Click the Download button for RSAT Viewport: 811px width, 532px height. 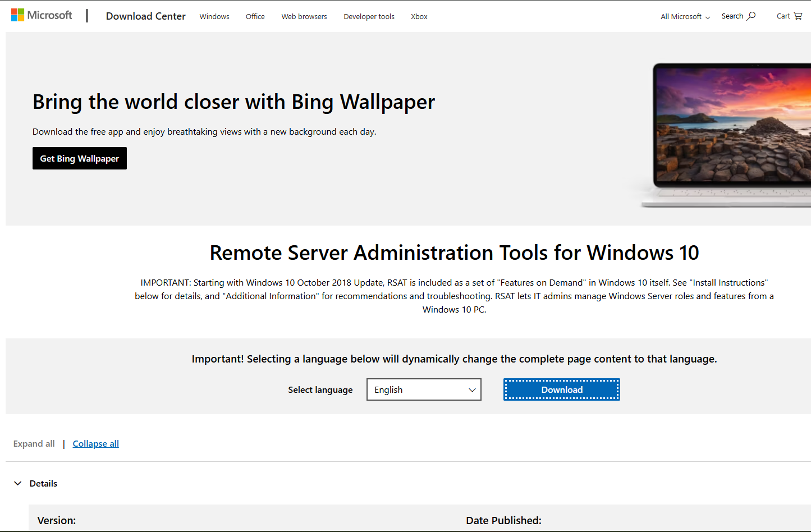(561, 389)
